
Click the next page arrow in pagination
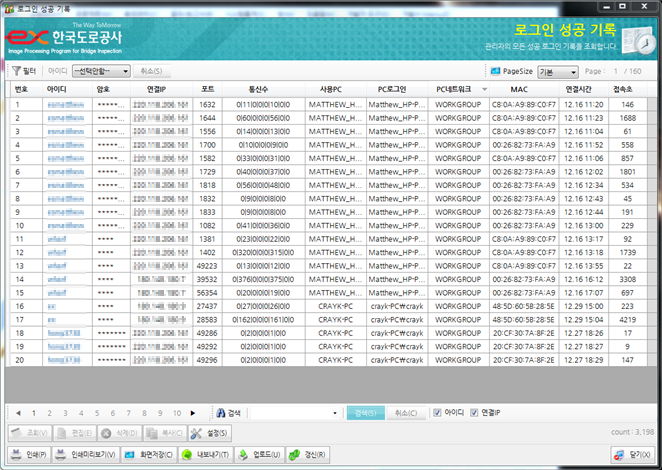point(193,412)
